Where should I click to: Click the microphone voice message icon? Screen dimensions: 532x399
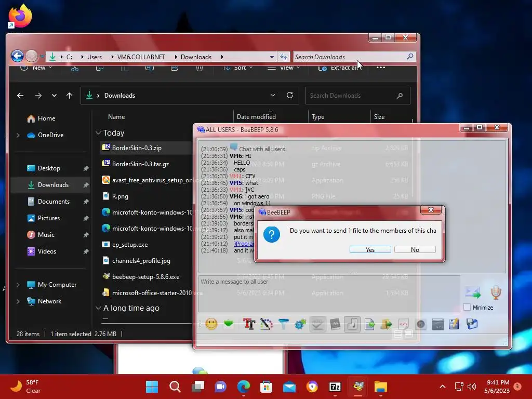pyautogui.click(x=496, y=292)
